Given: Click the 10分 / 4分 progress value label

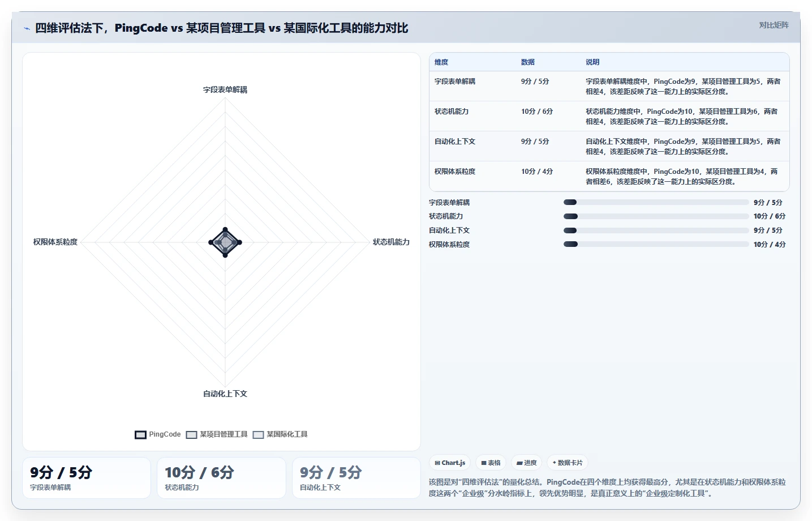Looking at the screenshot, I should click(770, 245).
